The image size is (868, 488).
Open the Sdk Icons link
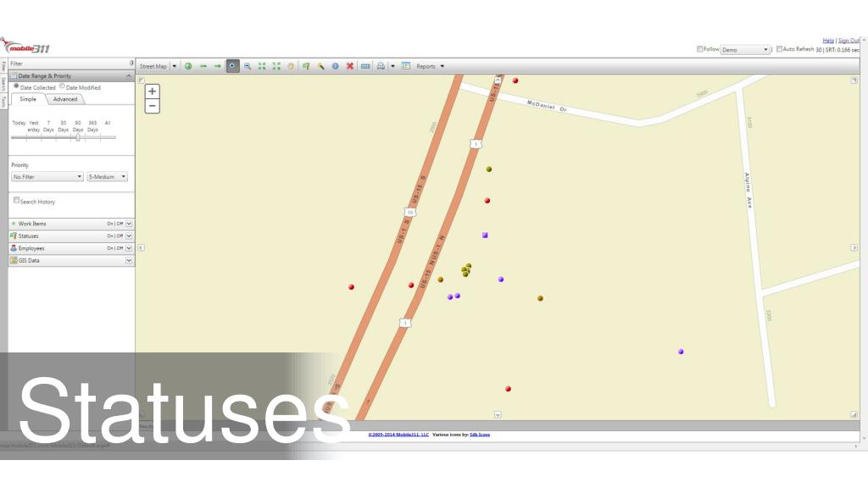[x=480, y=435]
